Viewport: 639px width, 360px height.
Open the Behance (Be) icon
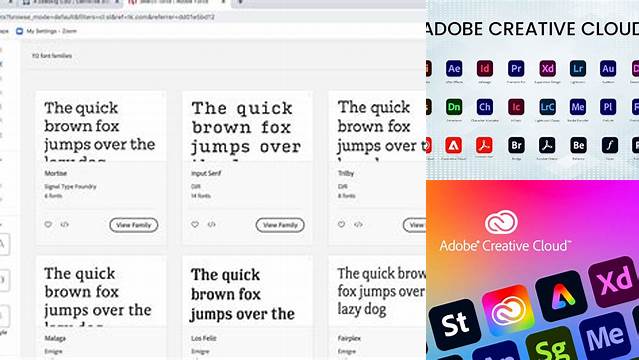(x=578, y=145)
